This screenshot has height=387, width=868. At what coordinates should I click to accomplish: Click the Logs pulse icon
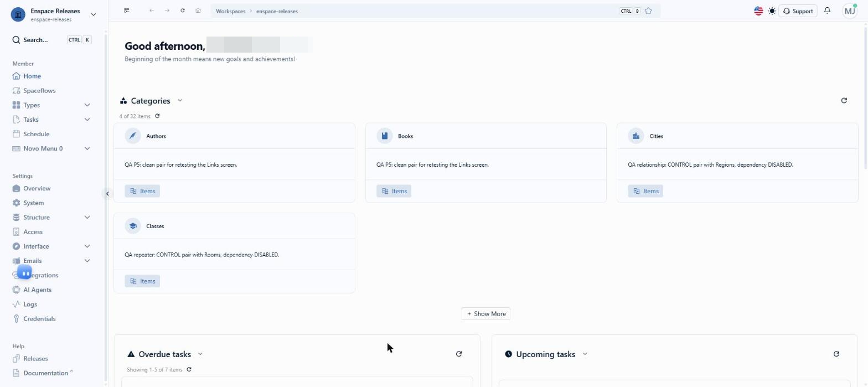[16, 305]
